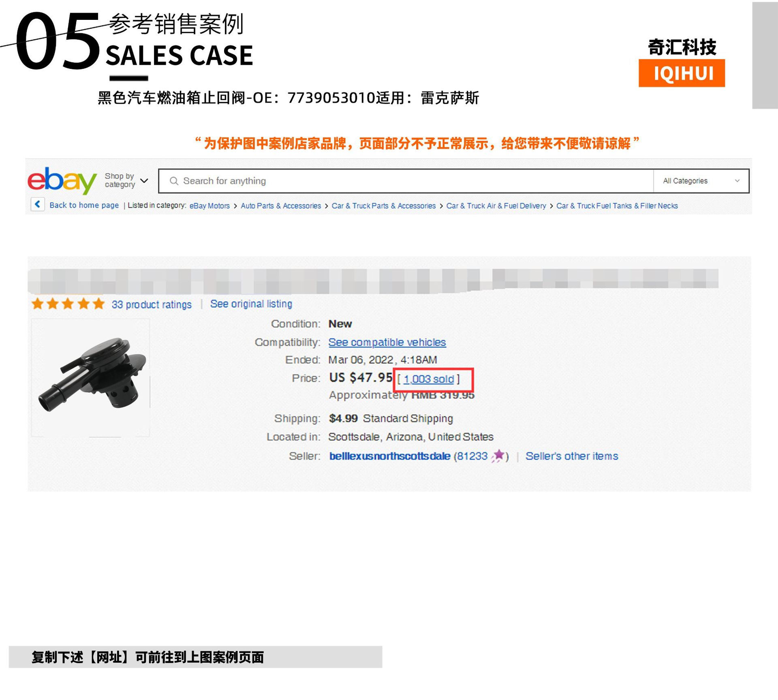The image size is (778, 700).
Task: Click the back arrow icon
Action: pyautogui.click(x=38, y=204)
